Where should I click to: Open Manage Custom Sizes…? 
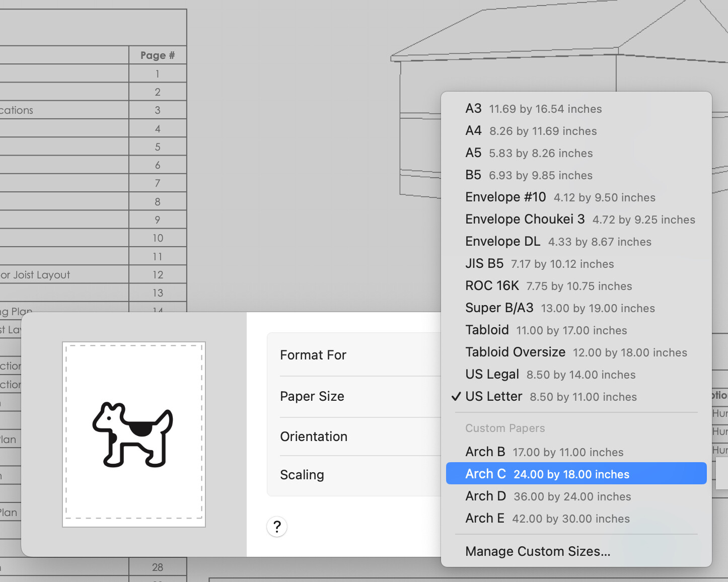tap(576, 551)
